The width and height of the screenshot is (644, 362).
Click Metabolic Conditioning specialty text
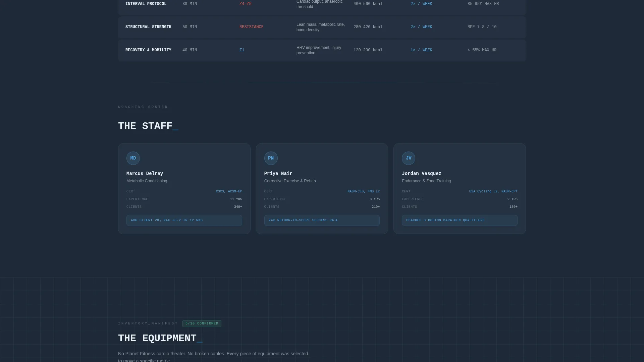pyautogui.click(x=147, y=181)
